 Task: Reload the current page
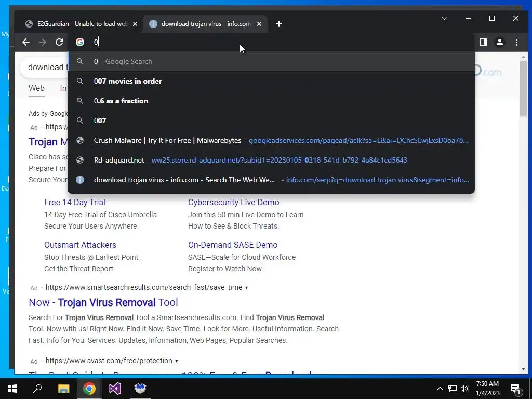point(59,42)
